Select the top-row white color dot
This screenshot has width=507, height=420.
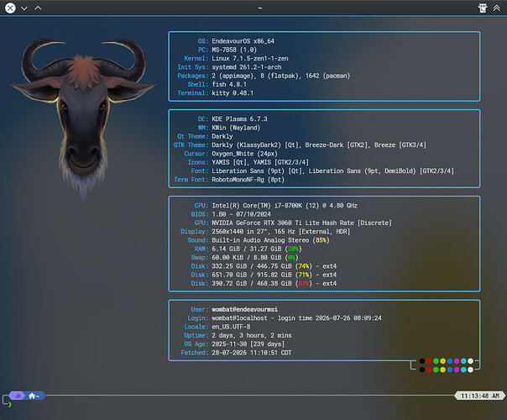coord(470,361)
